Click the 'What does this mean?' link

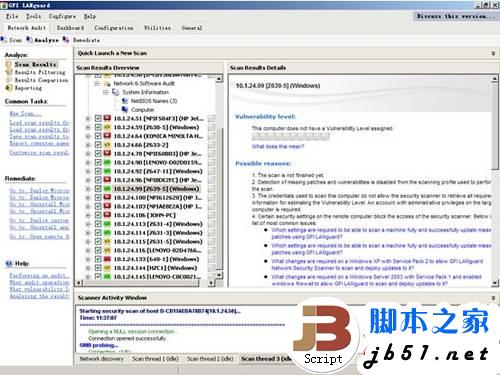coord(278,146)
